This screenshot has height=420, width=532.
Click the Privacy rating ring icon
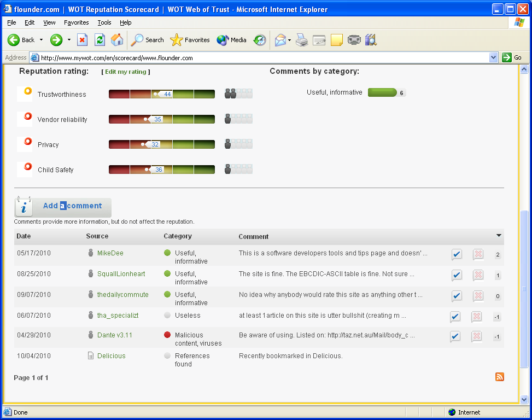28,142
